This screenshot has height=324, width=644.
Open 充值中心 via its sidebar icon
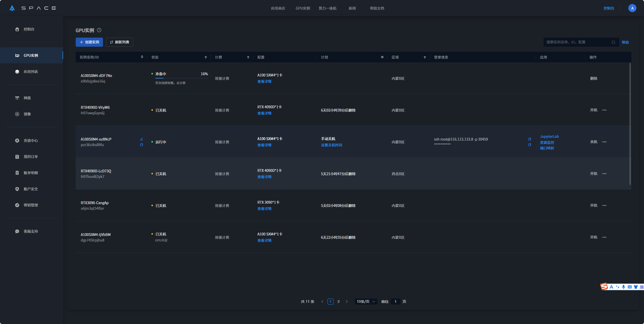point(17,140)
